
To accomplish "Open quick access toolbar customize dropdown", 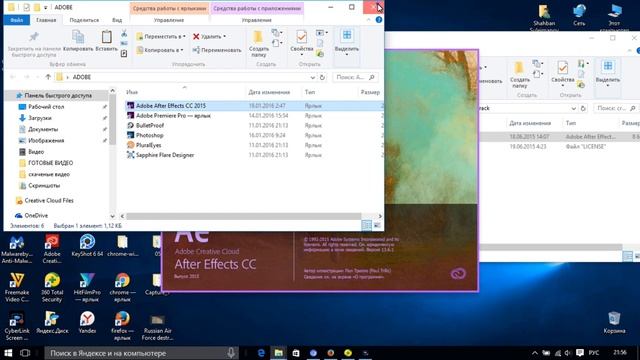I will point(45,7).
